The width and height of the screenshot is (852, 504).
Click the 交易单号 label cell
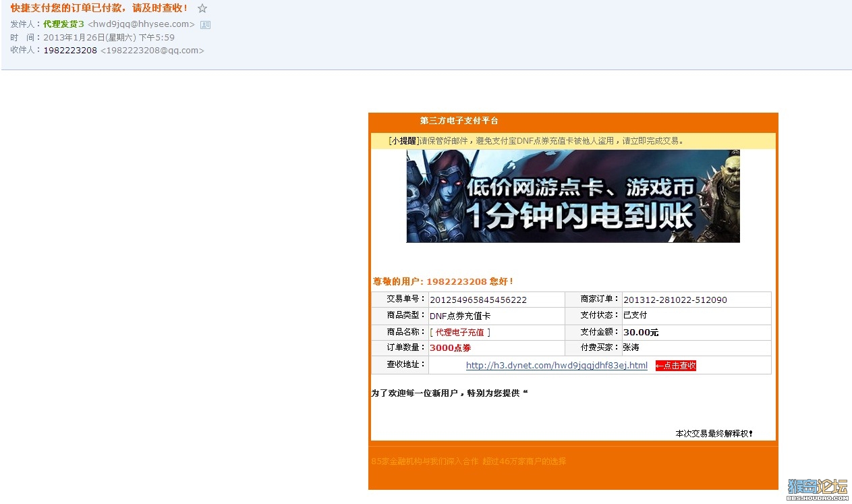click(400, 300)
